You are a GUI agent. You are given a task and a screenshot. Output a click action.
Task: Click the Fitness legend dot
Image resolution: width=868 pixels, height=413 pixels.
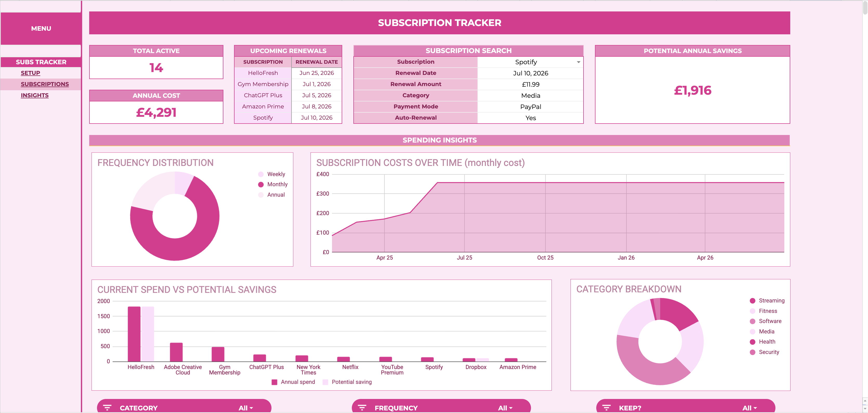(753, 311)
